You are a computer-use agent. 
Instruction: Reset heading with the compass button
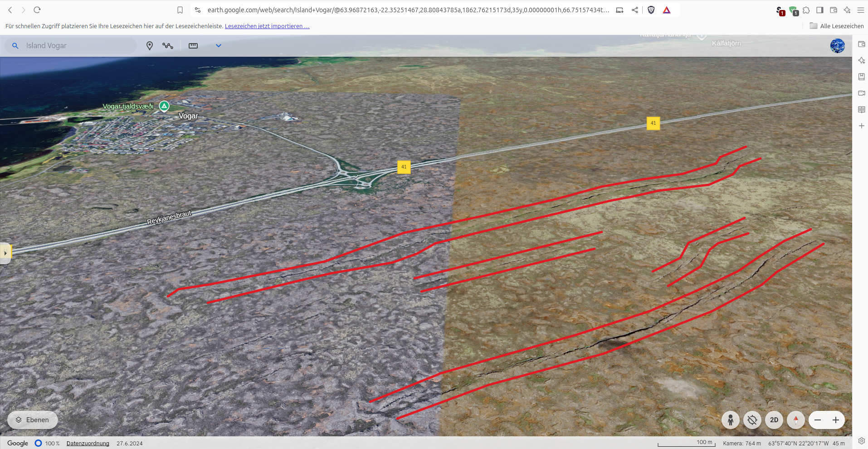click(x=796, y=420)
